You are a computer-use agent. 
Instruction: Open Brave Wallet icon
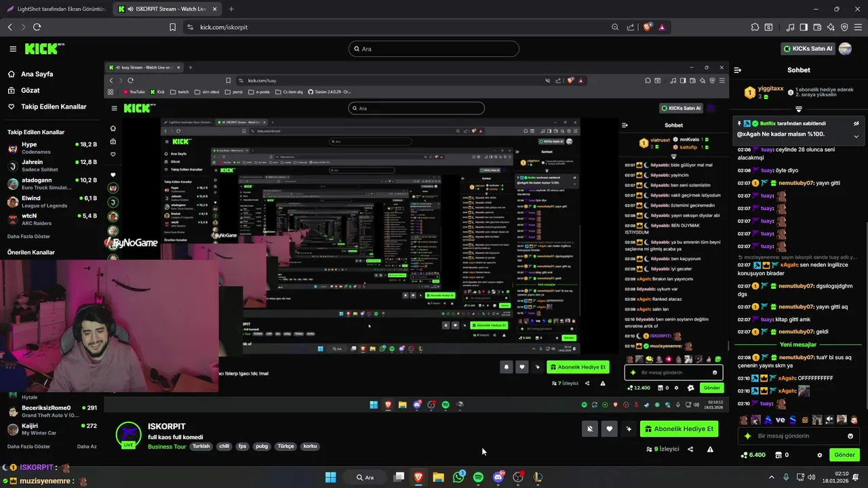tap(817, 27)
